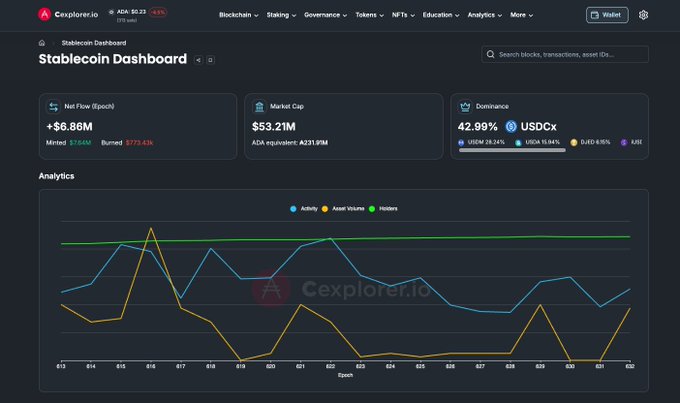680x403 pixels.
Task: Toggle Asset Volume series in legend
Action: (343, 209)
